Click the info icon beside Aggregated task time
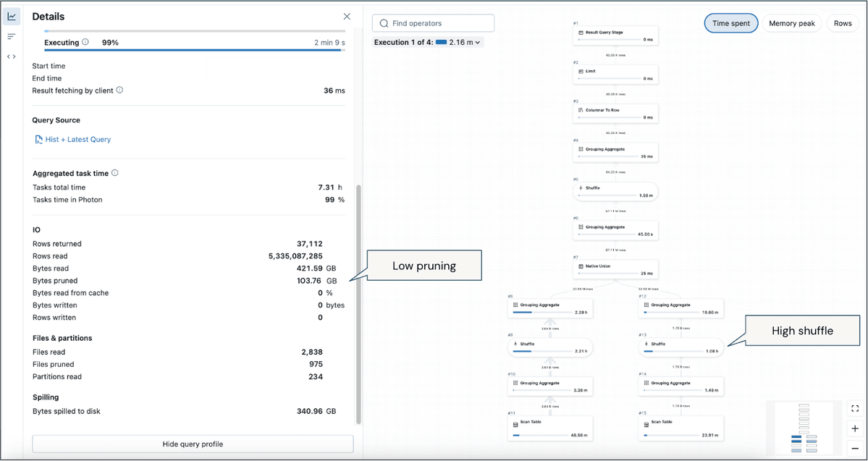 tap(114, 173)
